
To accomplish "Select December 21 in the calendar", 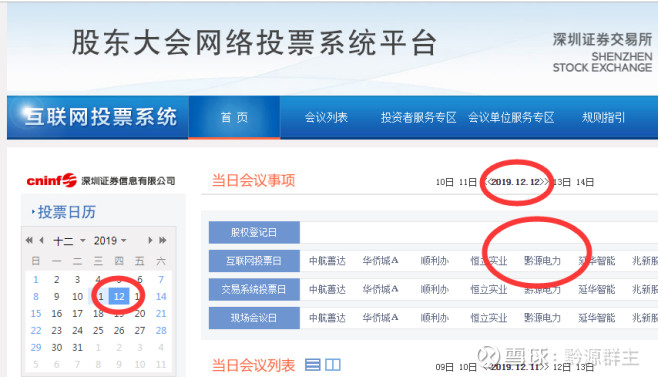I will click(x=161, y=314).
